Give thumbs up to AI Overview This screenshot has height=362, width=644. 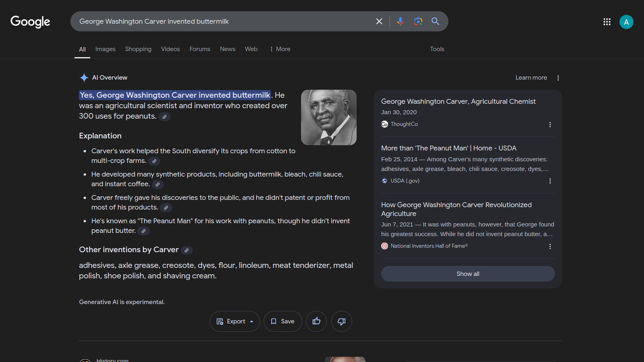tap(316, 321)
